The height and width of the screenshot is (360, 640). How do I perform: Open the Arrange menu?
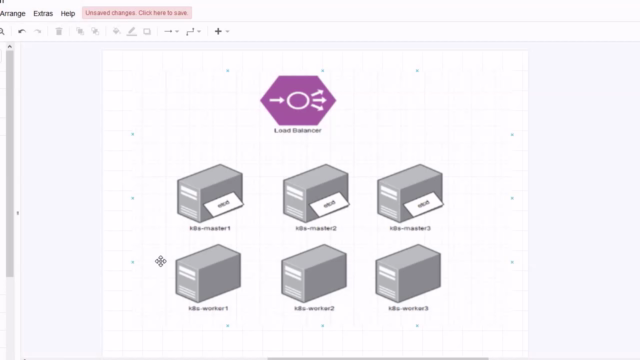[13, 13]
